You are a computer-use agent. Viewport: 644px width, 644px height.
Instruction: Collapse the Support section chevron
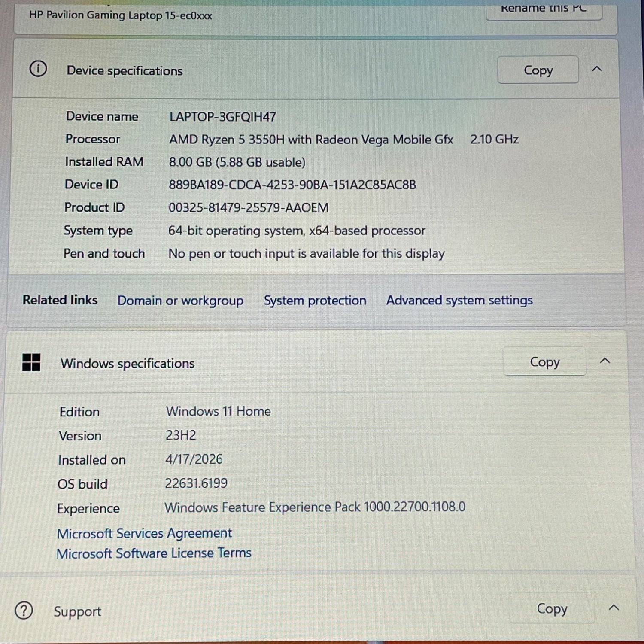tap(614, 607)
